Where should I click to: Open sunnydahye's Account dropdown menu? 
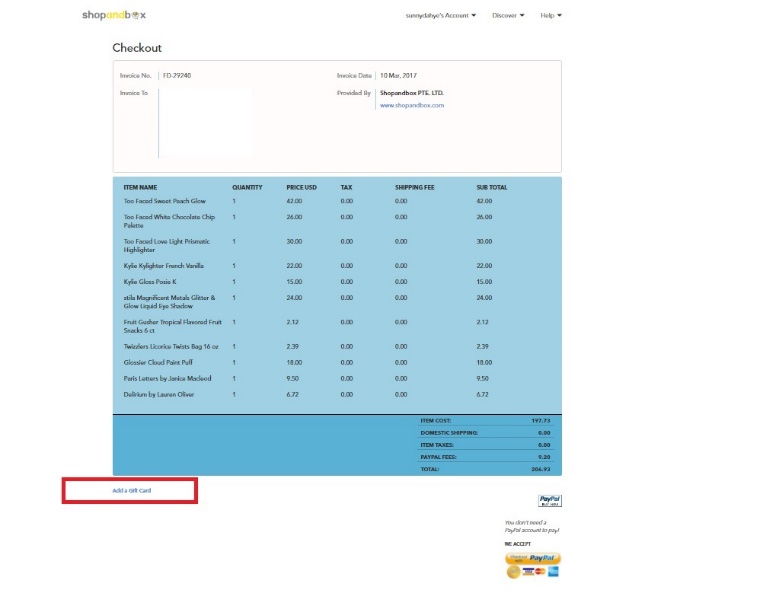tap(441, 16)
